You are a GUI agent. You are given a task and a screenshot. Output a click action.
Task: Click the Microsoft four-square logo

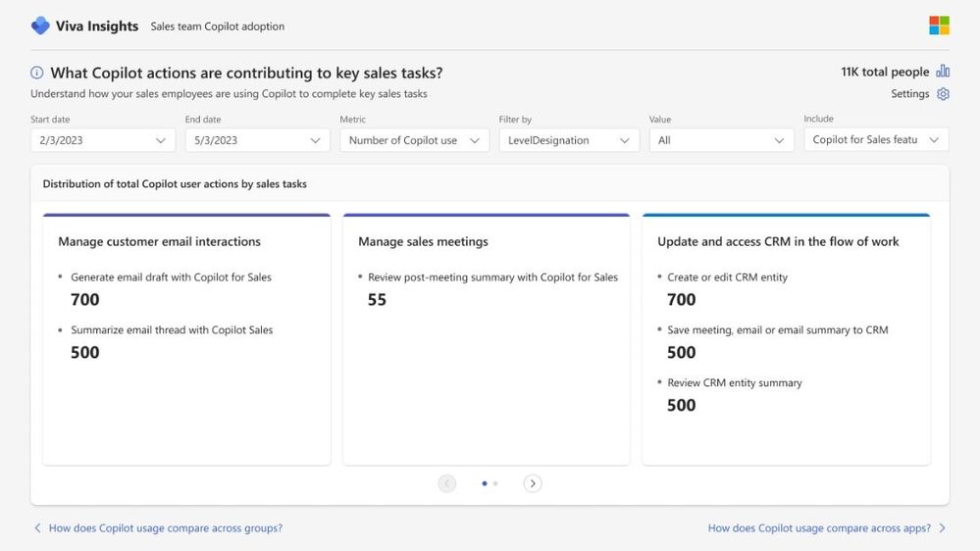[939, 25]
